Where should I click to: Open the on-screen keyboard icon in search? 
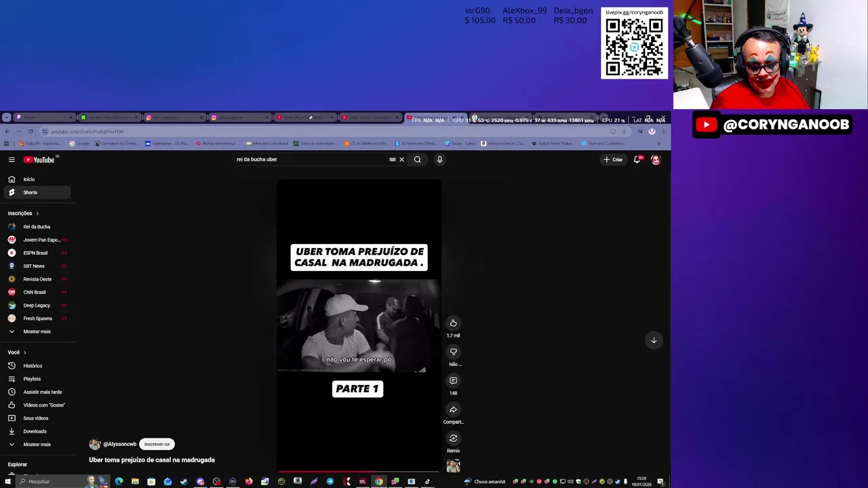(392, 159)
